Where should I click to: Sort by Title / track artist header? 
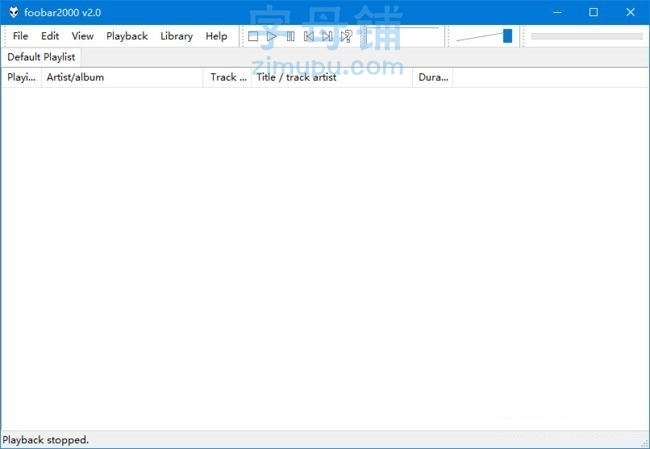[332, 78]
